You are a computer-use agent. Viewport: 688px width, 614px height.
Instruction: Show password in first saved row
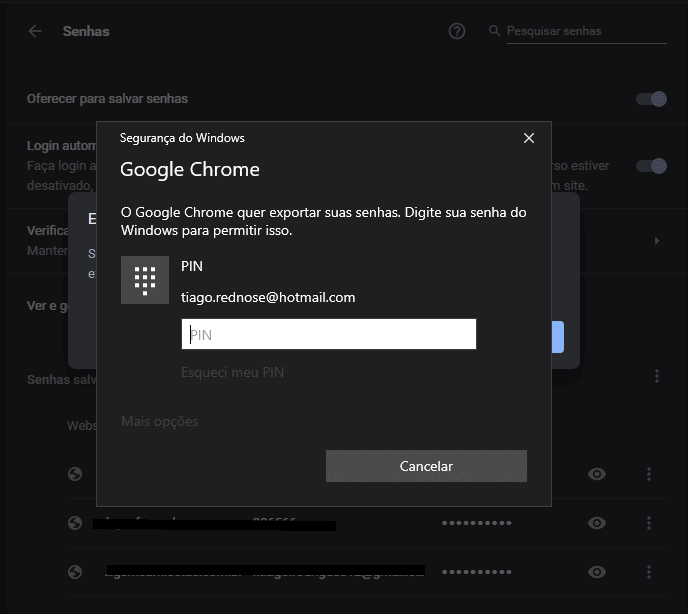pos(597,474)
